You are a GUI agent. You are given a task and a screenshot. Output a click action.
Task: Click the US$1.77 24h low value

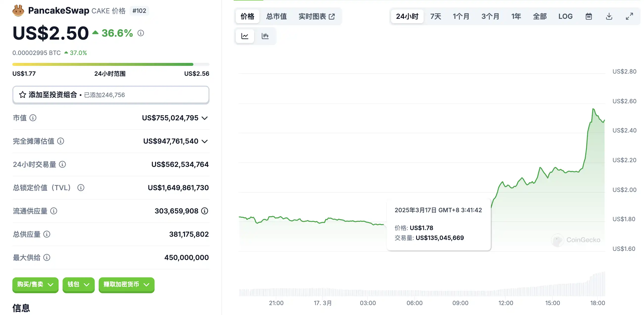click(24, 74)
